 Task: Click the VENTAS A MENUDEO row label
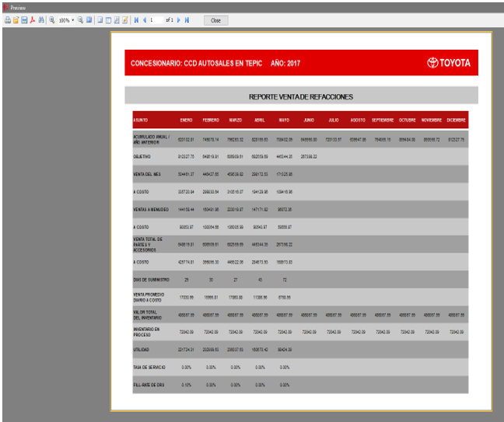pyautogui.click(x=151, y=209)
